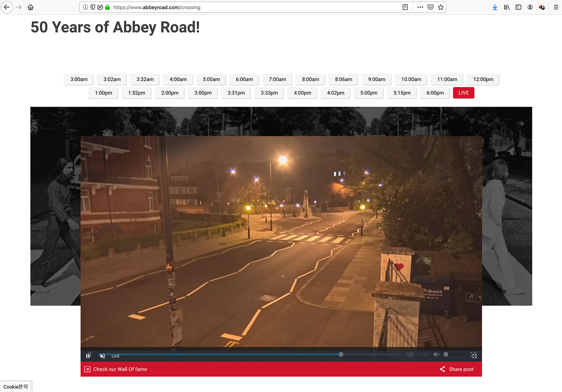The width and height of the screenshot is (562, 392).
Task: Click the forward navigation arrow
Action: click(19, 7)
